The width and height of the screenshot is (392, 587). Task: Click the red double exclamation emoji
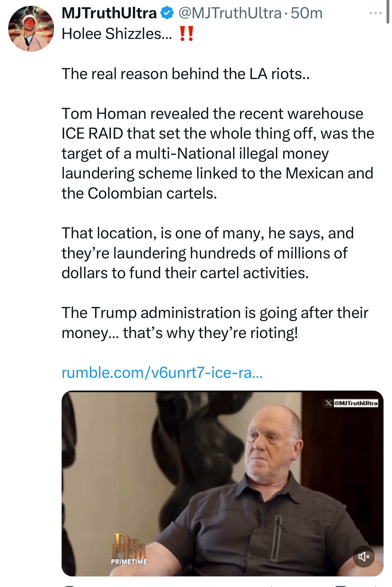pos(186,34)
